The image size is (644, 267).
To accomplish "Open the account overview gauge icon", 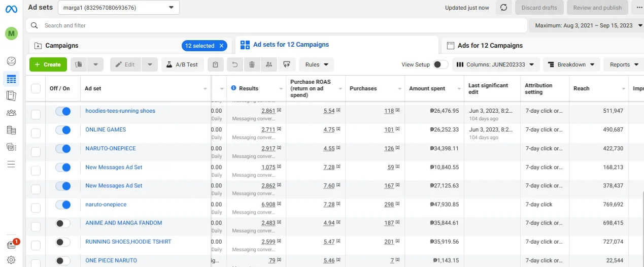I will click(11, 61).
